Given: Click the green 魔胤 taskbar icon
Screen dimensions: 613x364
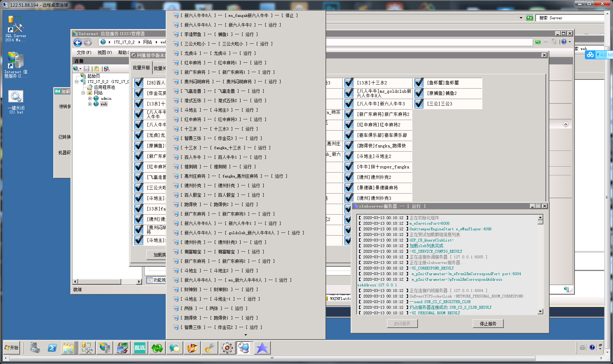Looking at the screenshot, I should pos(139,348).
